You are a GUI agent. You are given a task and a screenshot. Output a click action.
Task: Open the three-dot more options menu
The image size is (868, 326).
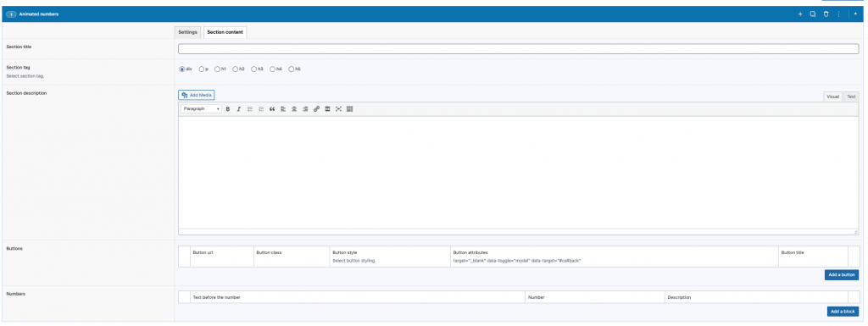839,14
